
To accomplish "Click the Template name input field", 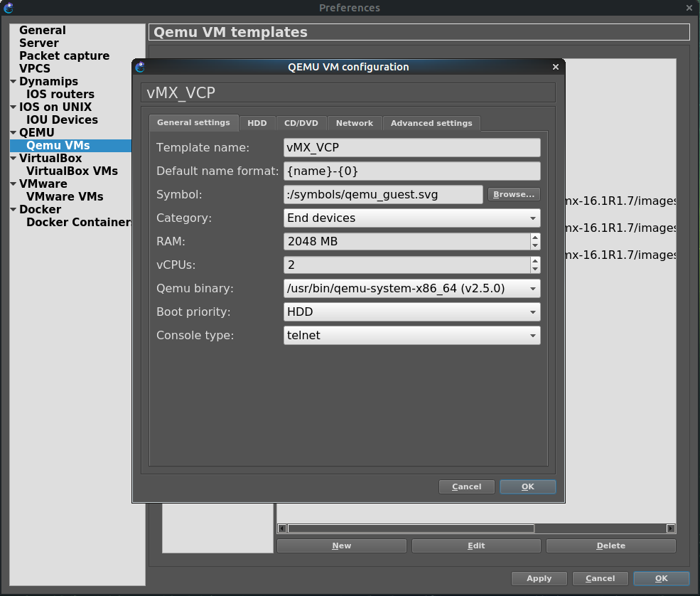I will (412, 148).
